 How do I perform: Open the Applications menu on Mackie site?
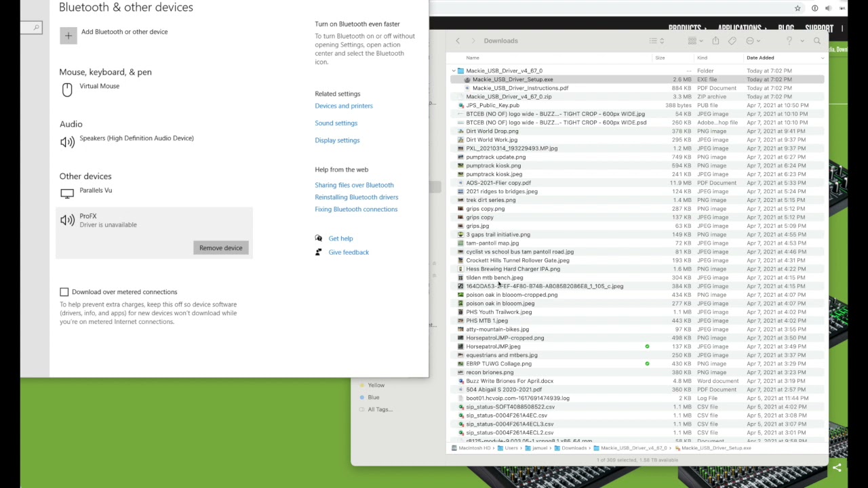(x=742, y=28)
